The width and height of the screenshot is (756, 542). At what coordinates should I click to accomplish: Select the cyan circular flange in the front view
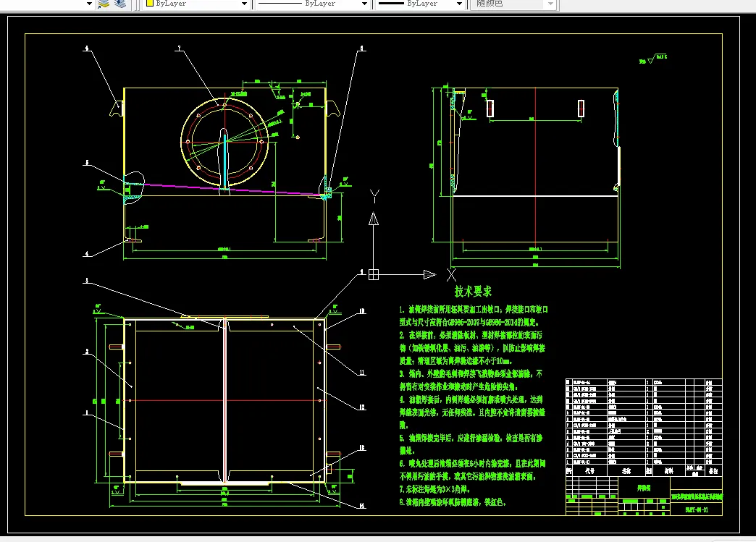224,142
